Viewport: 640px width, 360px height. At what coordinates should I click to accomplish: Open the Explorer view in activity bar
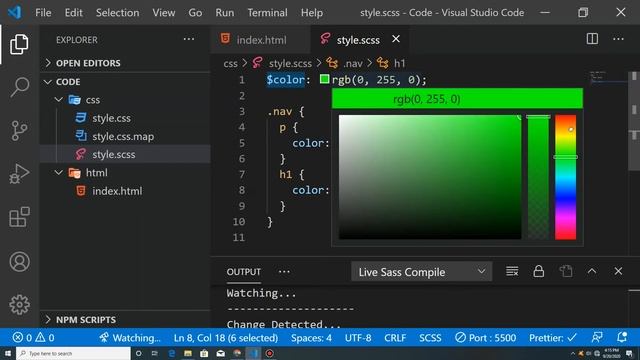[19, 44]
